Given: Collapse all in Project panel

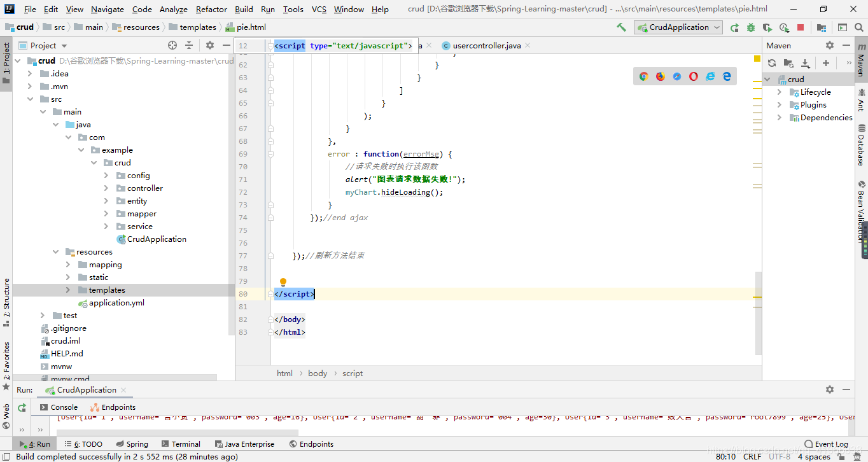Looking at the screenshot, I should (189, 45).
